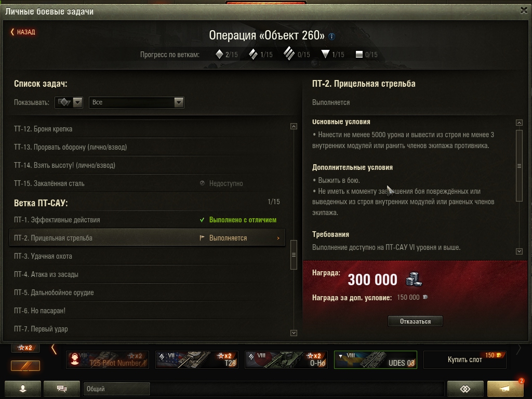
Task: Click the notifications megaphone button
Action: 505,389
